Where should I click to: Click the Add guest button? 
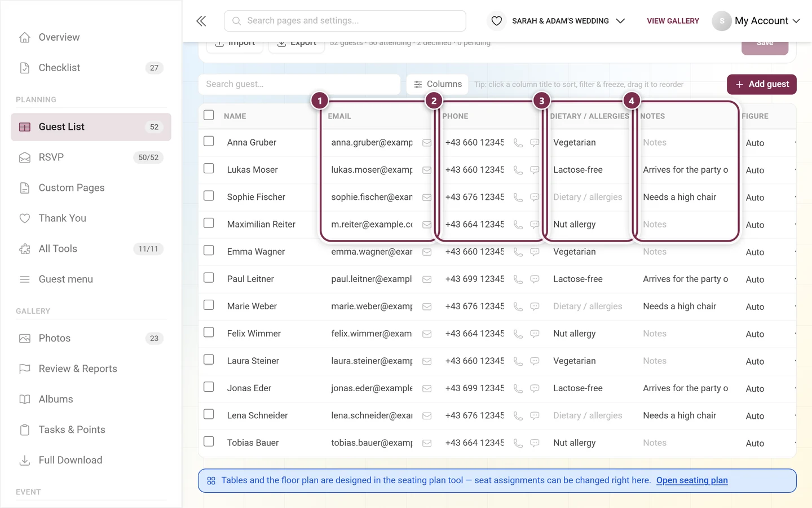click(762, 84)
